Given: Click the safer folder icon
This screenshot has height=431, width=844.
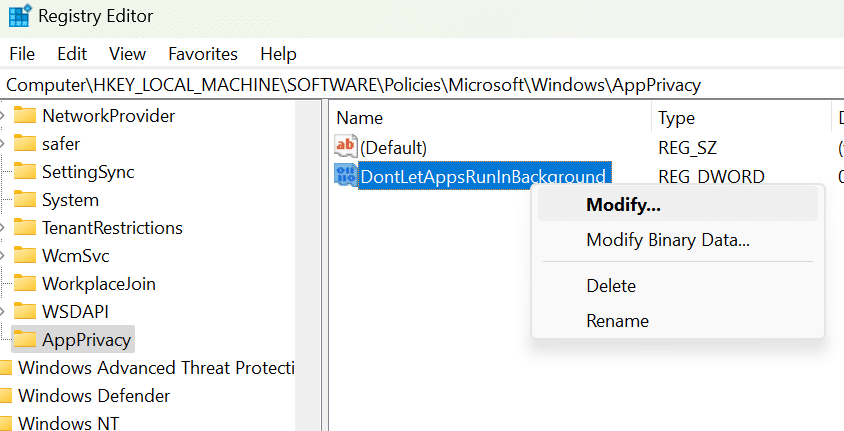Looking at the screenshot, I should (x=25, y=143).
